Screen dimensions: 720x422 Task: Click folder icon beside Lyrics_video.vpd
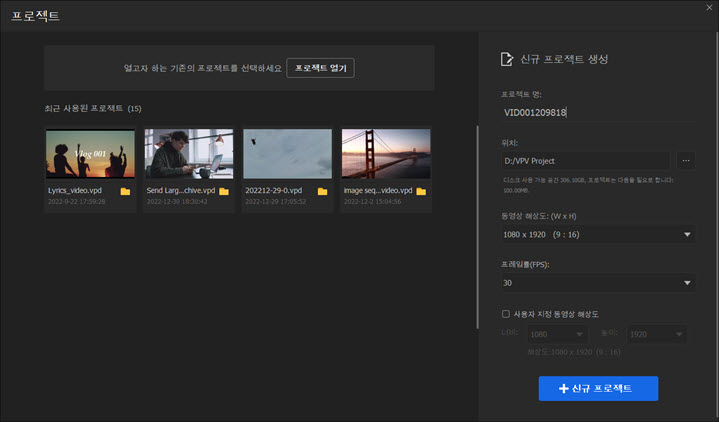tap(125, 190)
